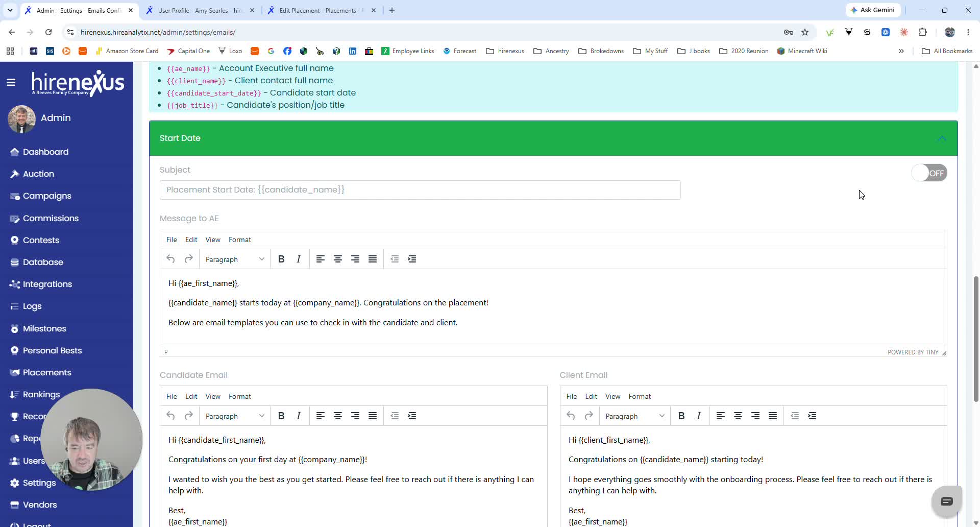980x527 pixels.
Task: Toggle the sidebar hamburger menu
Action: [x=11, y=82]
